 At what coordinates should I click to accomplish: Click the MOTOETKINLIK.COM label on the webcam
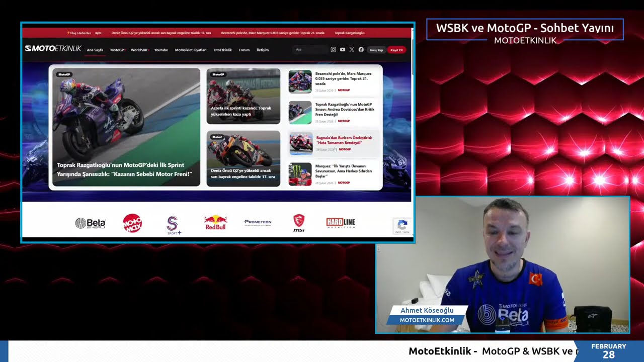[427, 320]
